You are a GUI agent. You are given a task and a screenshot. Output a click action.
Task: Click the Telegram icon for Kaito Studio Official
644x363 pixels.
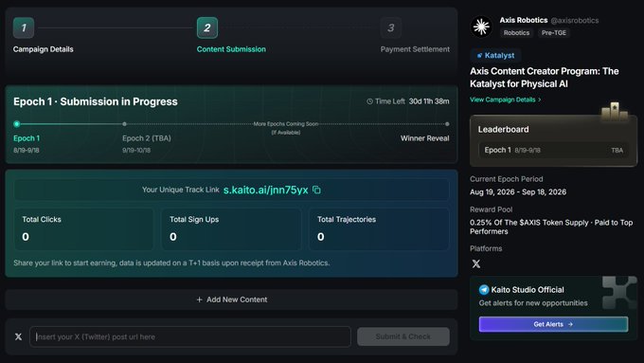484,290
